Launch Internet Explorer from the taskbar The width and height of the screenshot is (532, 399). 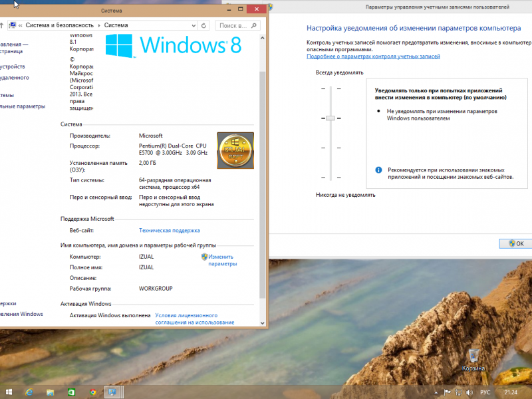[29, 392]
